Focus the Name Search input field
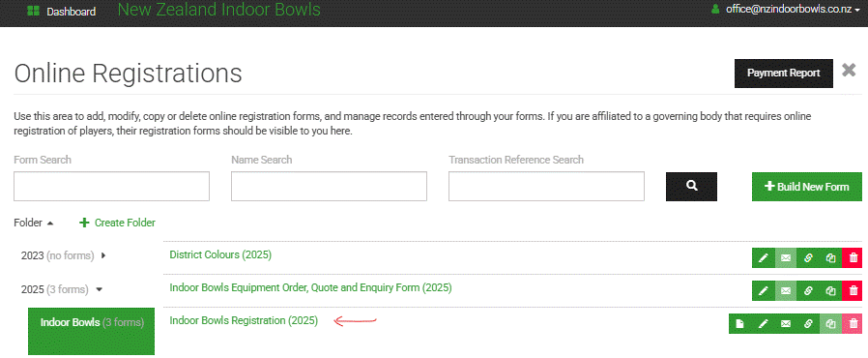The width and height of the screenshot is (868, 358). 329,186
